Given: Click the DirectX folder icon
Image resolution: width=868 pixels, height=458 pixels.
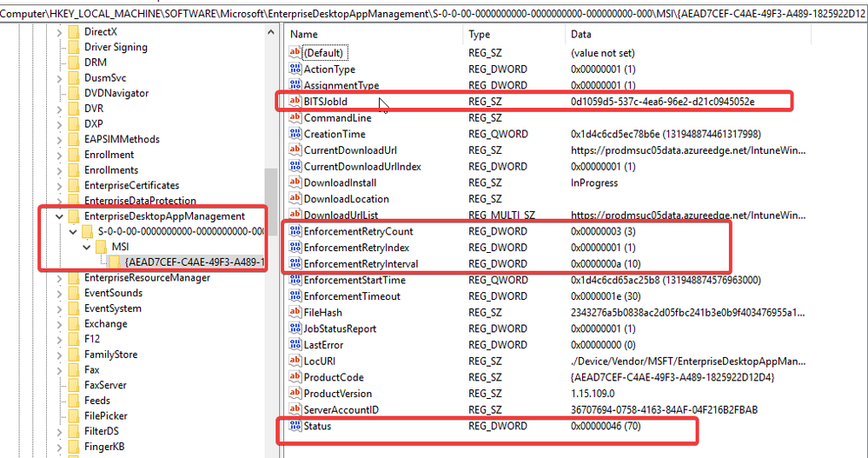Looking at the screenshot, I should pos(74,32).
